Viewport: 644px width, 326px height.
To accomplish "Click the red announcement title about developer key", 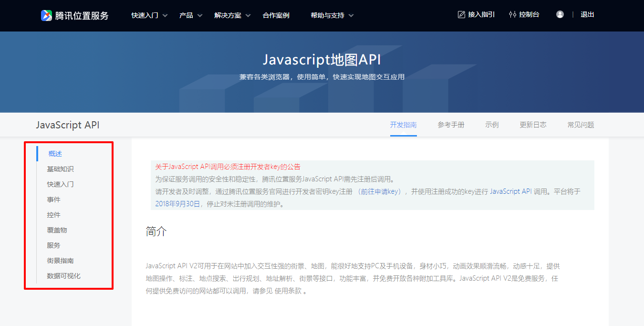I will pyautogui.click(x=228, y=167).
